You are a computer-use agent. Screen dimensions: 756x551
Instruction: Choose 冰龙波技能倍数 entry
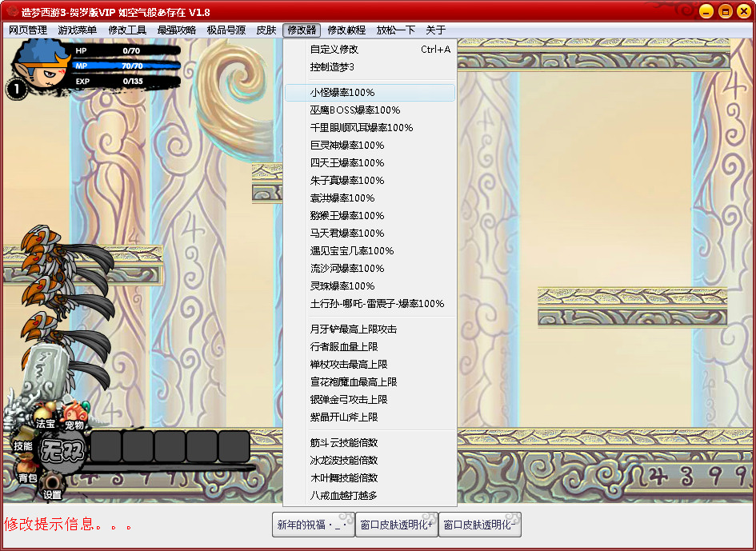pos(370,461)
